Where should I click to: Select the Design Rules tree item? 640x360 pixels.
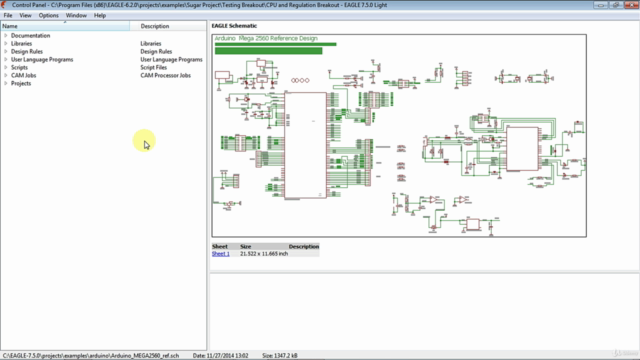[x=27, y=51]
